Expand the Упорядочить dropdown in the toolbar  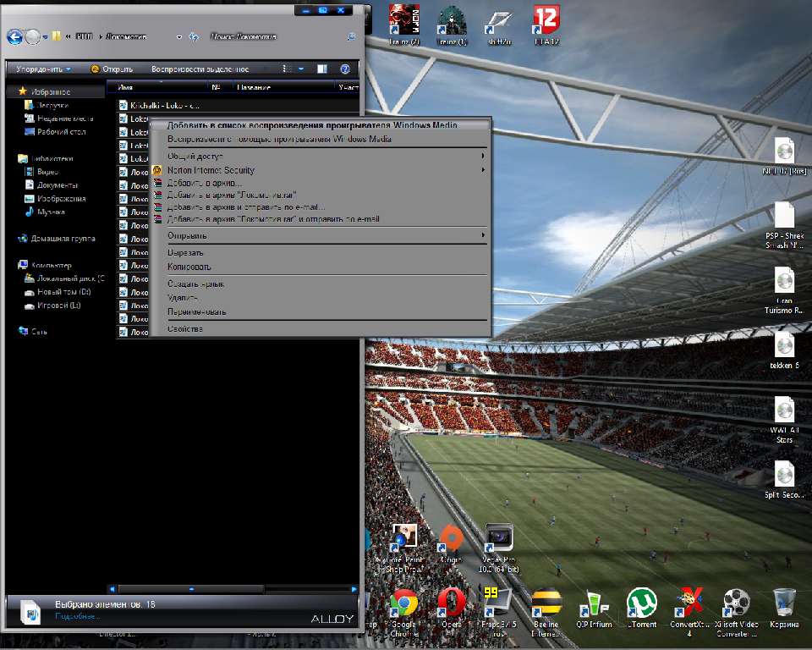pos(44,69)
